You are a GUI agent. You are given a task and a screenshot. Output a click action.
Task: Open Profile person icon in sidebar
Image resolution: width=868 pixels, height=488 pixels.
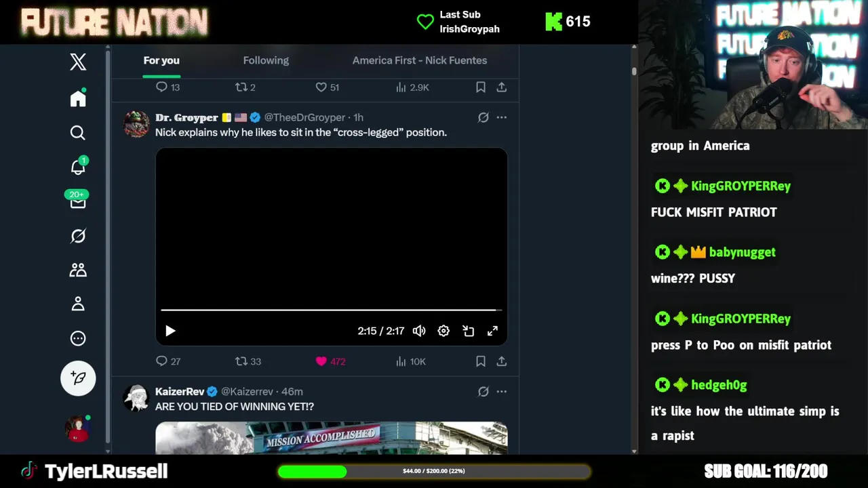coord(78,304)
